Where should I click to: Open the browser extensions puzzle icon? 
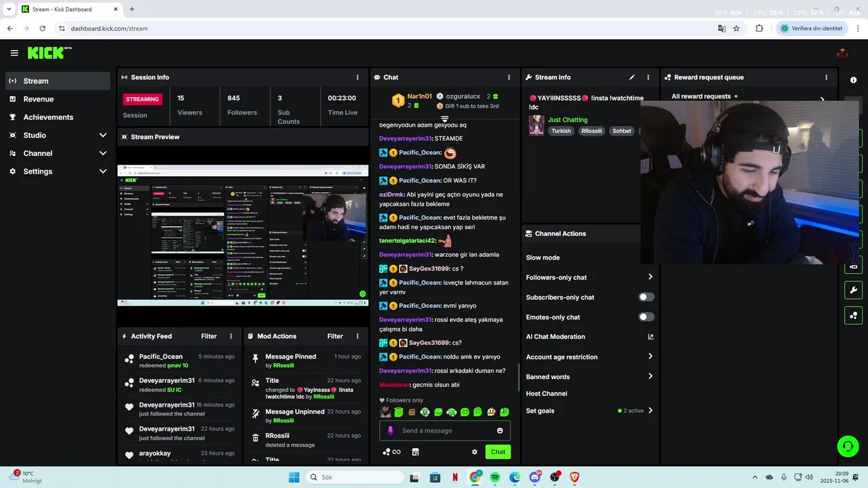pos(759,28)
